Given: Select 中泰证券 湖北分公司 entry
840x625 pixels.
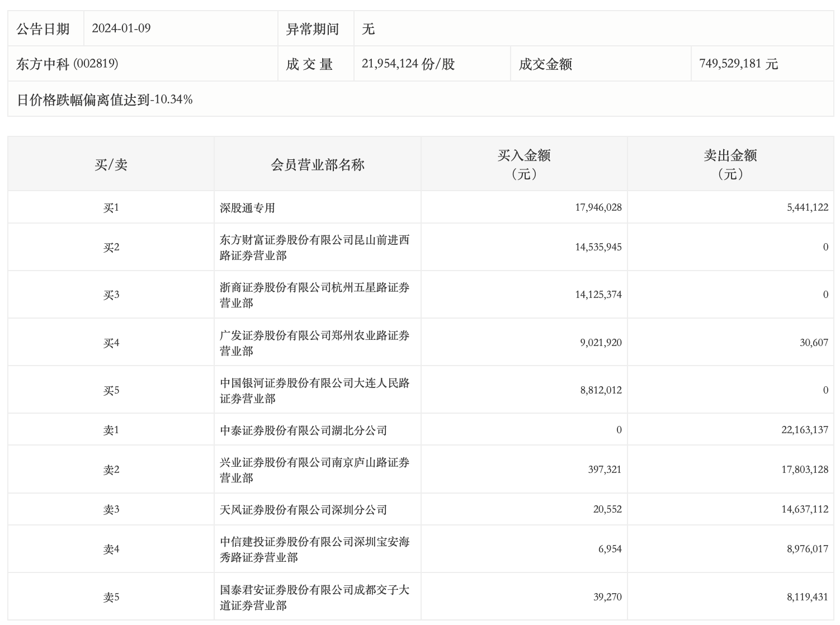Looking at the screenshot, I should pyautogui.click(x=303, y=430).
